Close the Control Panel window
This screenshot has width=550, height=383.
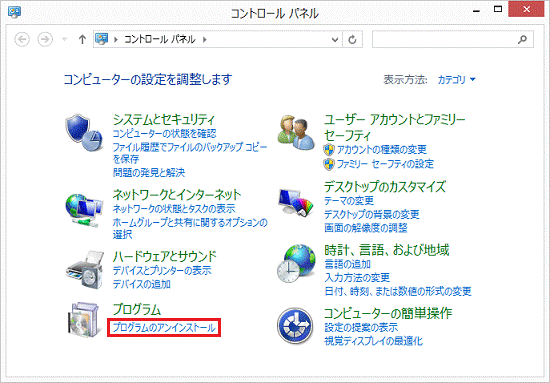526,9
